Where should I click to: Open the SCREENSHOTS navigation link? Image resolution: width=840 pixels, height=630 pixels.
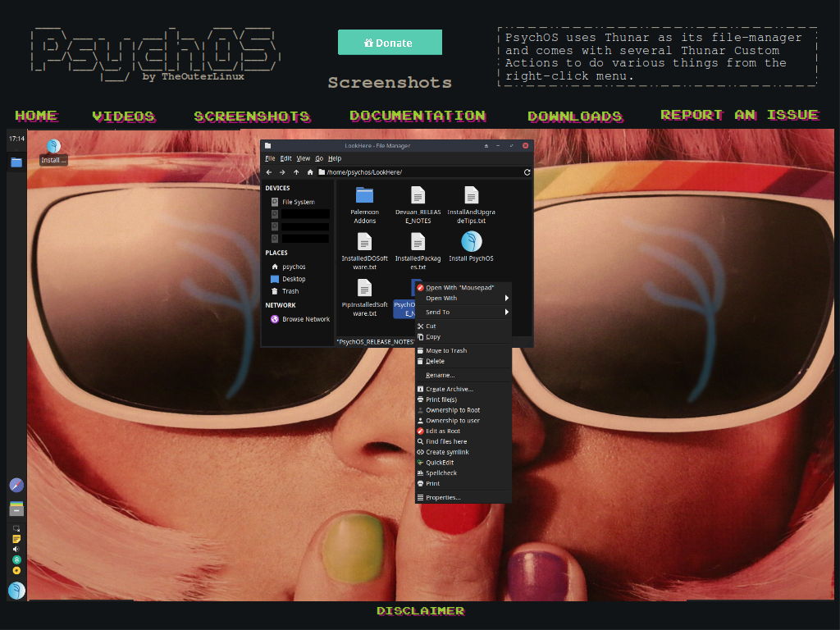tap(253, 116)
